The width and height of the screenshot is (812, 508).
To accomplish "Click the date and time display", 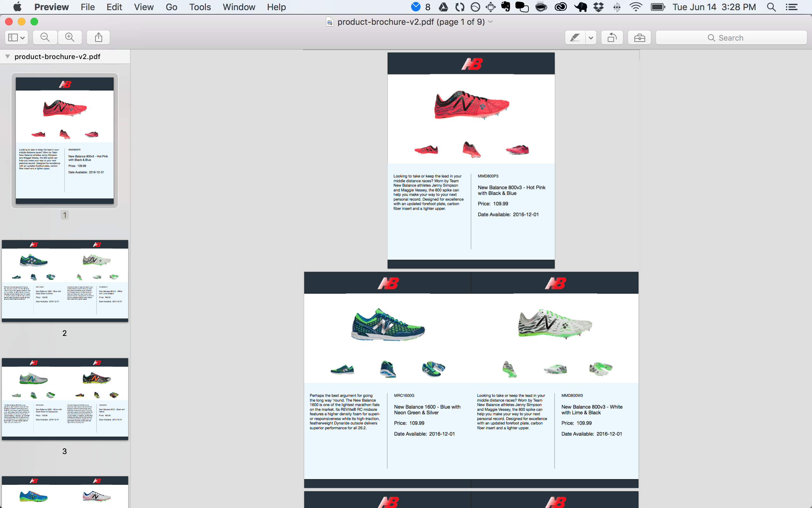I will coord(714,7).
